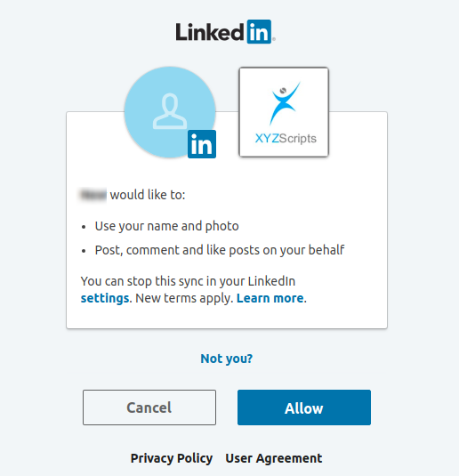Follow the 'Learn more' link
Viewport: 459px width, 476px height.
coord(270,298)
